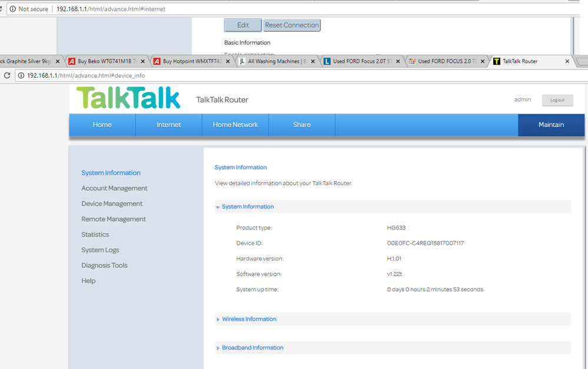Click the Device ID value 00E0FC-C4REQ15817007117
588x369 pixels.
tap(425, 243)
